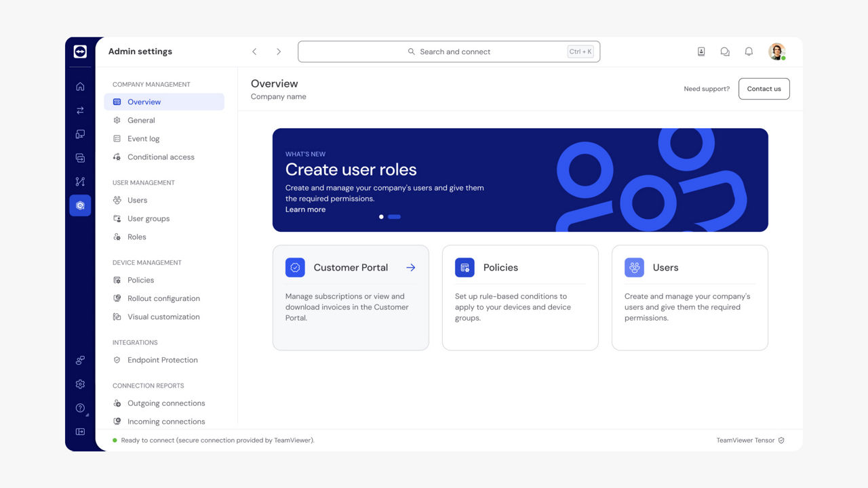The width and height of the screenshot is (868, 488).
Task: Open the contacts book icon in header
Action: (x=701, y=52)
